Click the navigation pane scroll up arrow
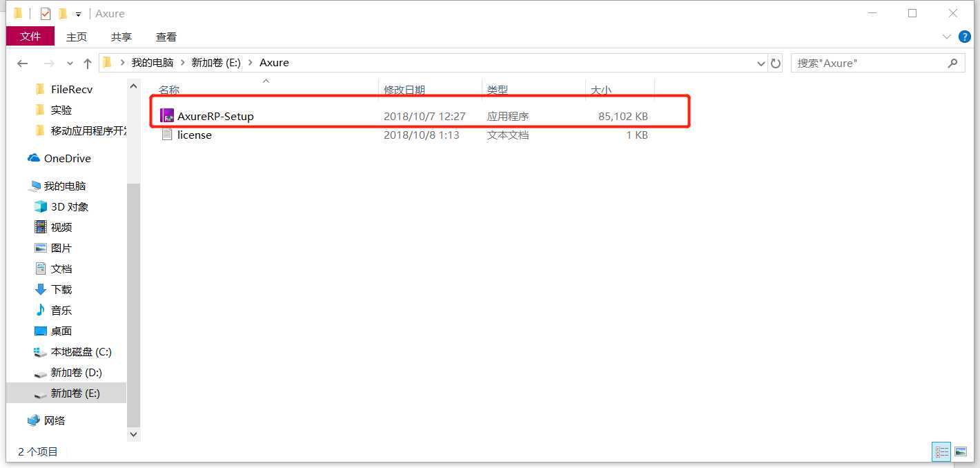 [133, 86]
